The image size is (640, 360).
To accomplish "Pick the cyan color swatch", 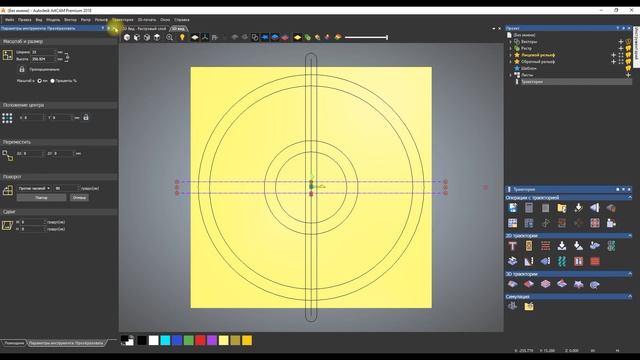I will tap(165, 340).
